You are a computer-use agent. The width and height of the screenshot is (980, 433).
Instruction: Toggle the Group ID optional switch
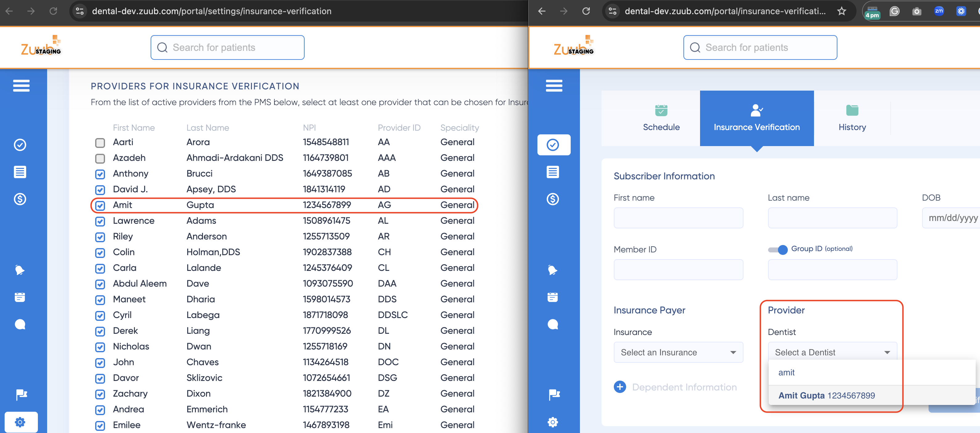click(x=778, y=249)
